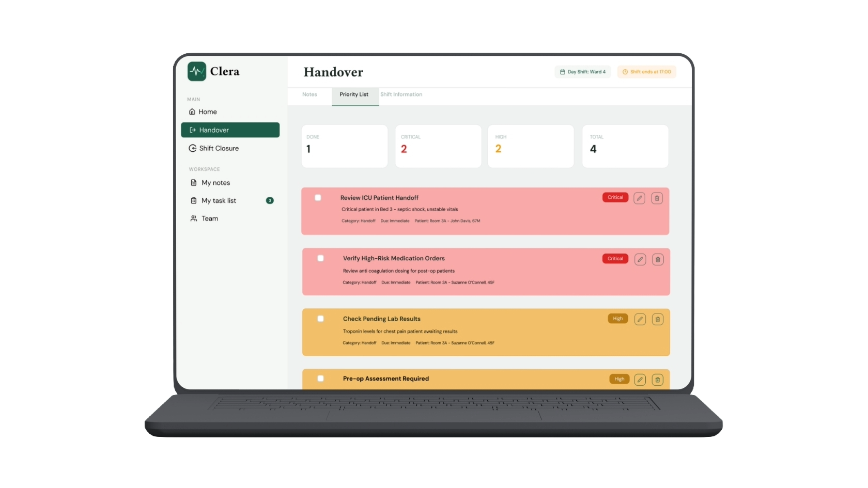Image resolution: width=868 pixels, height=488 pixels.
Task: Click text 'Review anti coagulation dosing for post-op patients'
Action: 399,271
